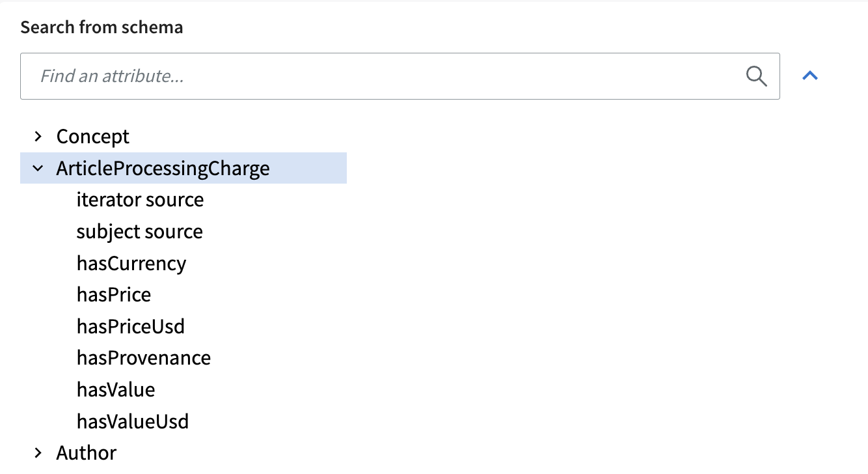Pick the hasPrice attribute

[114, 295]
